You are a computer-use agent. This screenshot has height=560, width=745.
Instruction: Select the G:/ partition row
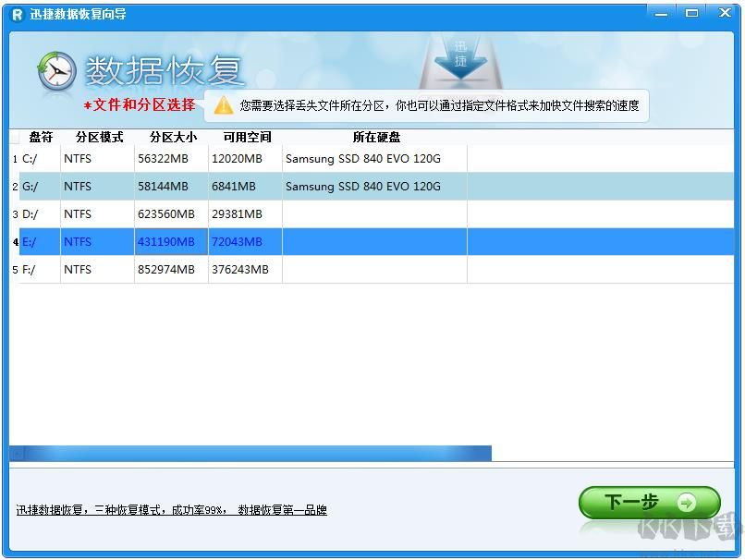pyautogui.click(x=372, y=186)
